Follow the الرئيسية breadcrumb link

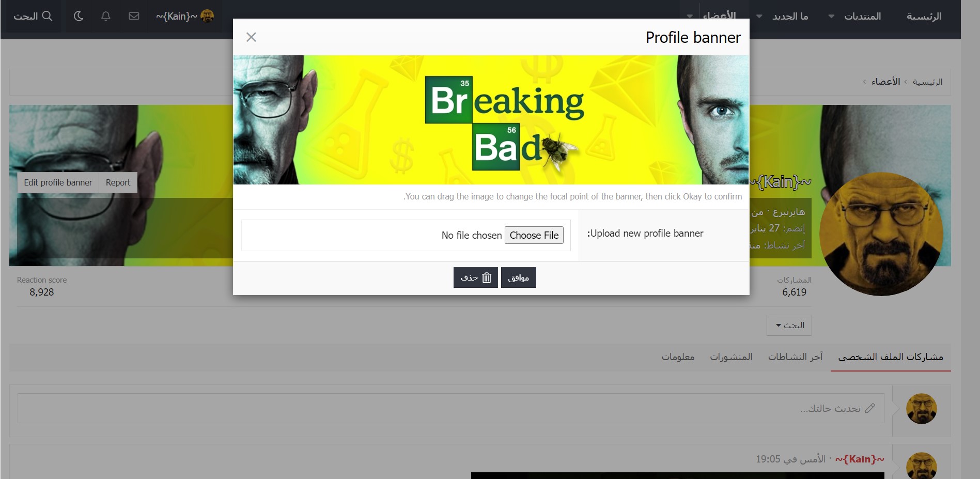(x=927, y=82)
